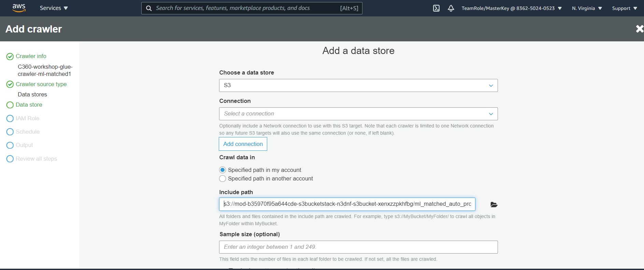This screenshot has width=644, height=270.
Task: Select Specified path in my account
Action: coord(223,170)
